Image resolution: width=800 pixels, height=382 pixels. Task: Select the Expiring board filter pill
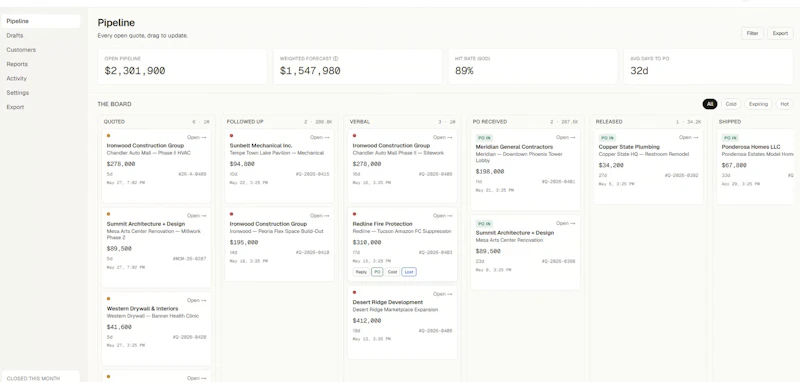click(758, 104)
